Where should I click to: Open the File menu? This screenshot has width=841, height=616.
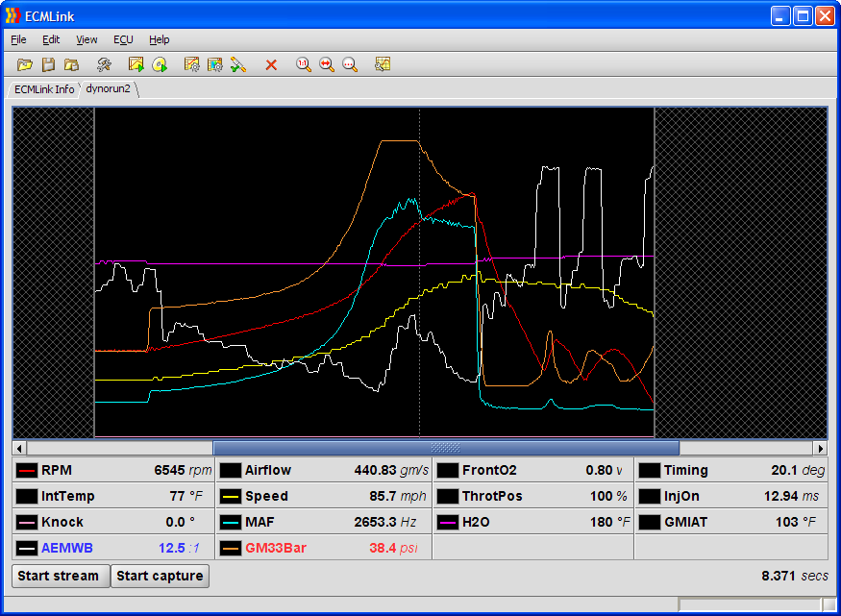tap(18, 39)
